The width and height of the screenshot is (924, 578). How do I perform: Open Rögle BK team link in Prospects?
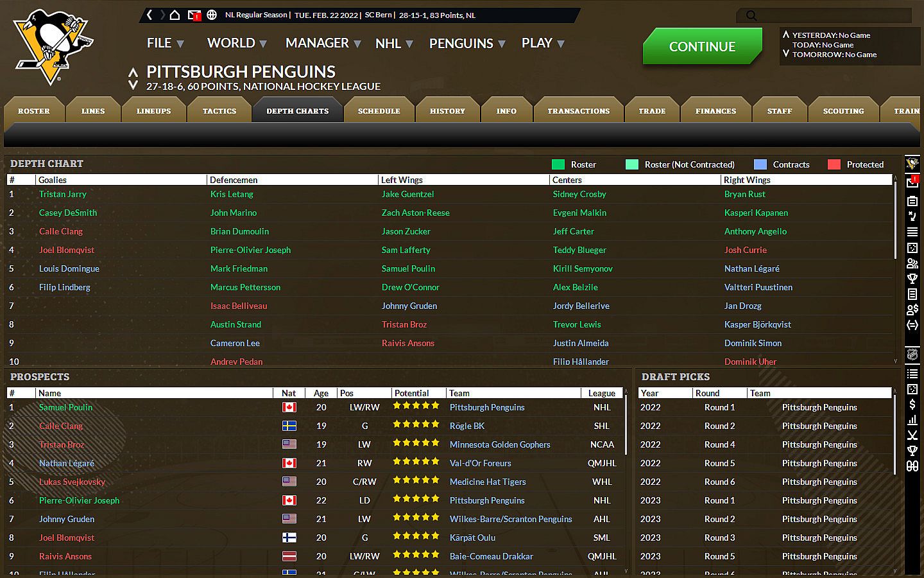tap(467, 426)
